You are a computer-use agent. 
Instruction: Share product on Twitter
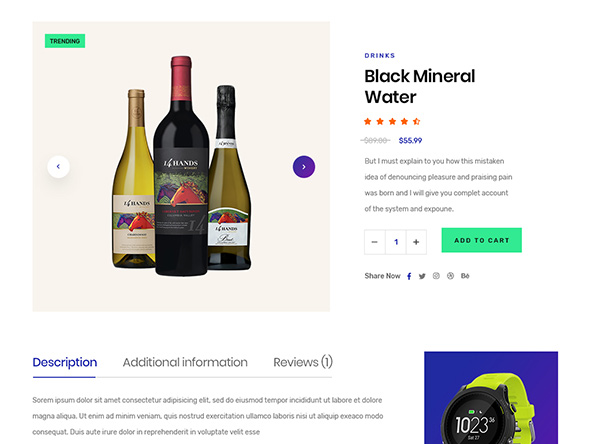coord(422,276)
